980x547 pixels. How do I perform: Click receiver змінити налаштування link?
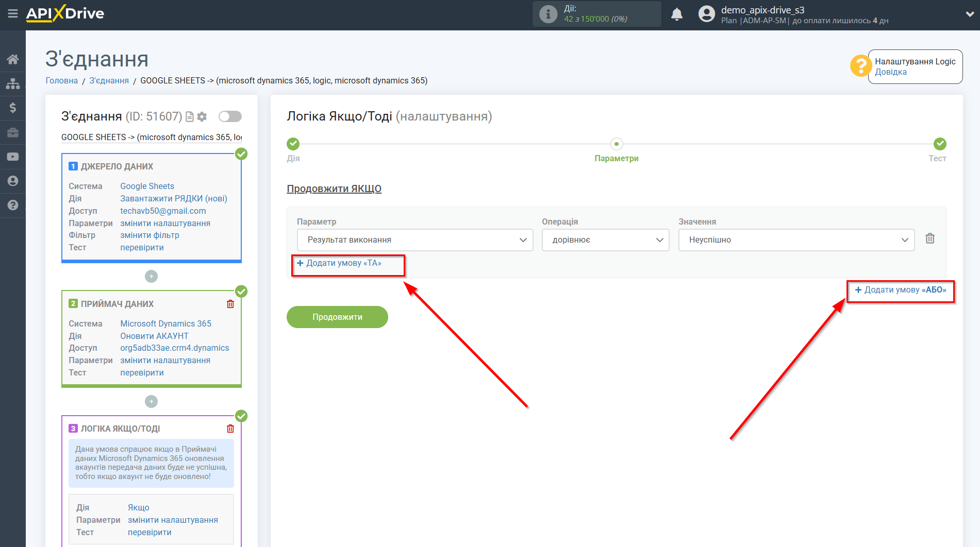point(165,360)
